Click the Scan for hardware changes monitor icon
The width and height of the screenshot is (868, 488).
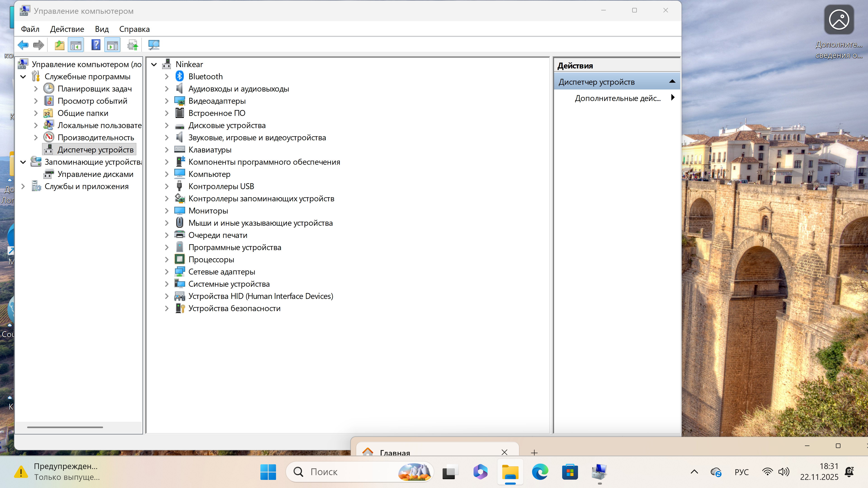click(154, 45)
